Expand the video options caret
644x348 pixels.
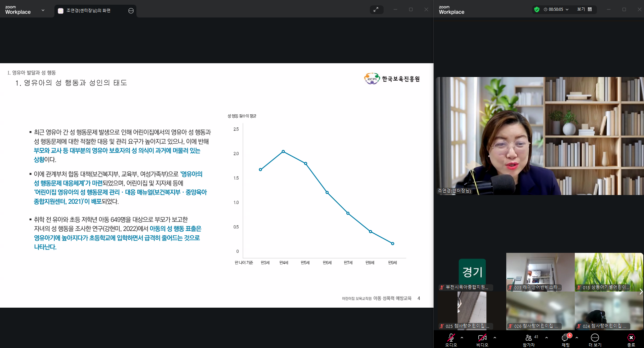pyautogui.click(x=495, y=338)
